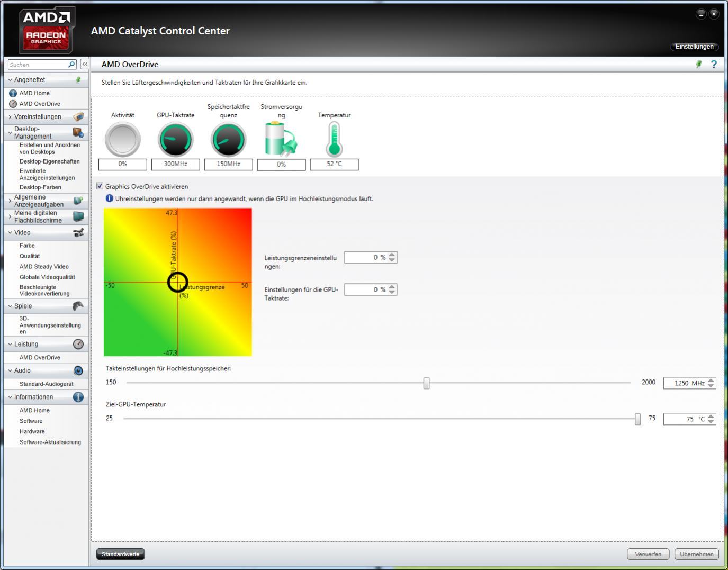Click the AMD Radeon Graphics logo
Screen dimensions: 728x570
47,30
